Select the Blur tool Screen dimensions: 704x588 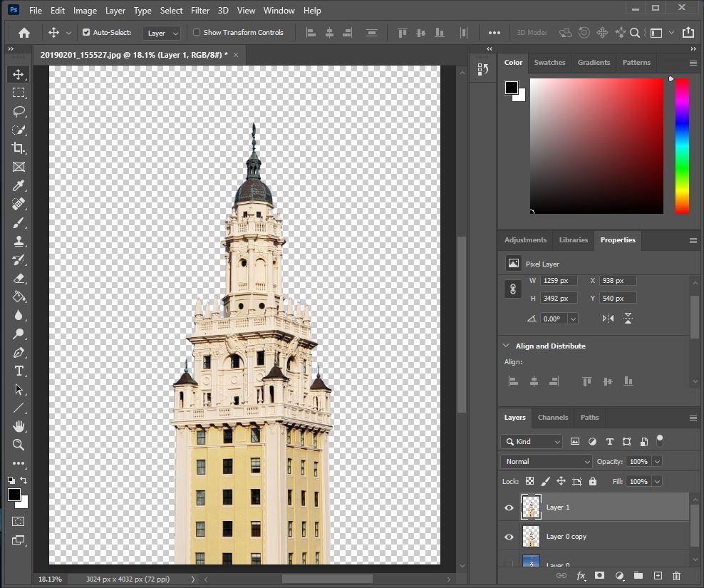(19, 315)
